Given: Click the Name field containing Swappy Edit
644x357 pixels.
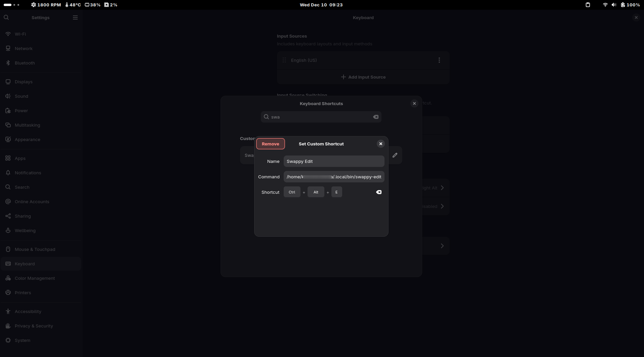Looking at the screenshot, I should click(333, 161).
